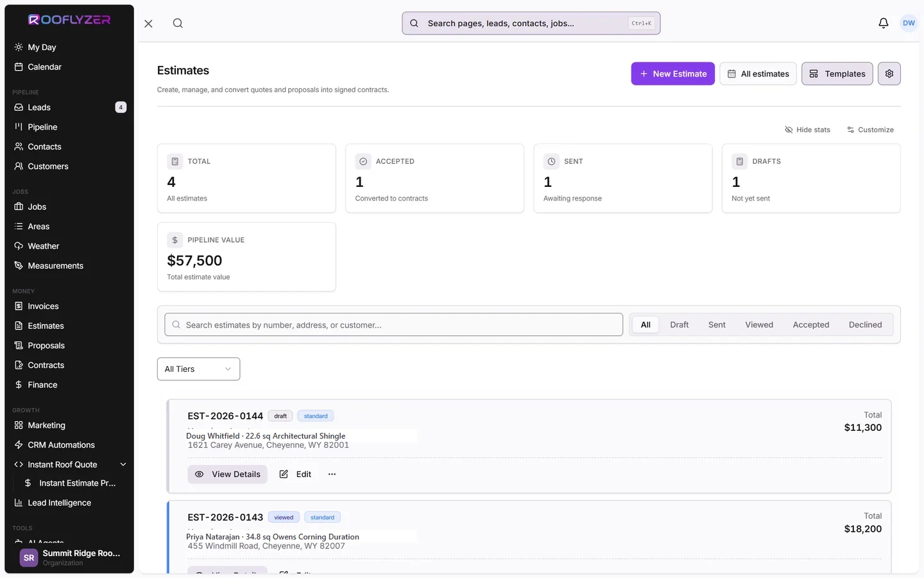
Task: Open notifications bell
Action: [x=884, y=23]
